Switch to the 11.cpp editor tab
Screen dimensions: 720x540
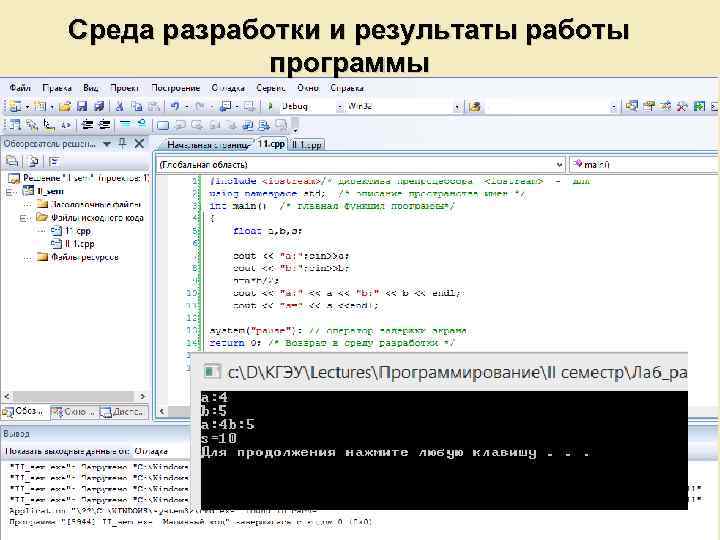(271, 144)
